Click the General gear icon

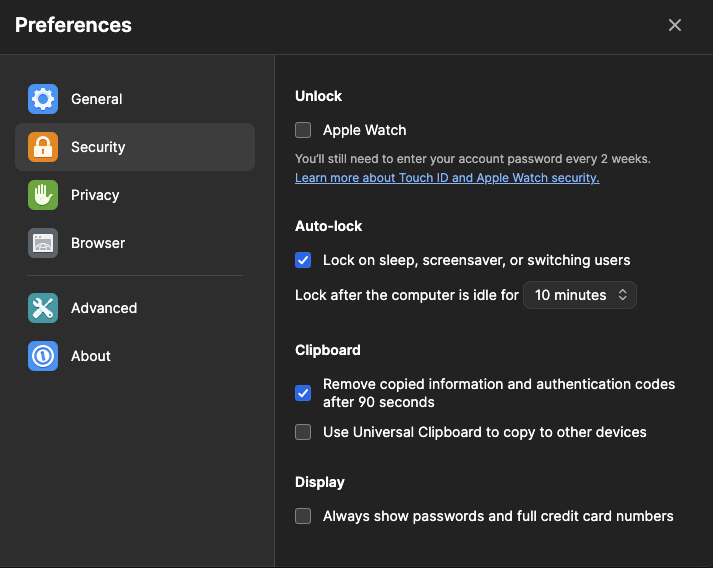click(43, 99)
